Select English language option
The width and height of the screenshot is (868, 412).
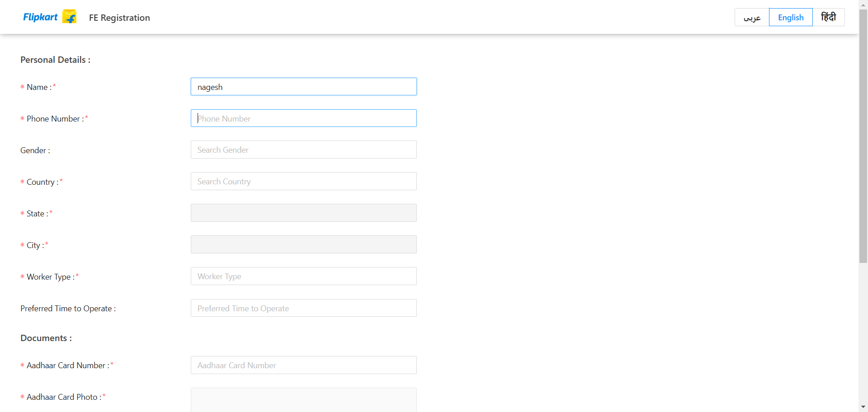(x=790, y=18)
